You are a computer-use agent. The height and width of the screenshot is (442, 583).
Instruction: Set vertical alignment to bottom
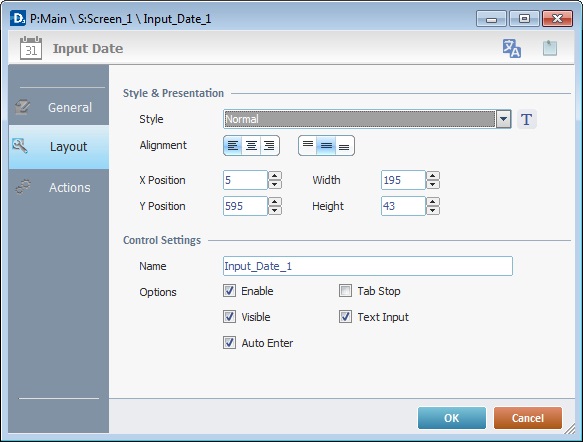344,145
